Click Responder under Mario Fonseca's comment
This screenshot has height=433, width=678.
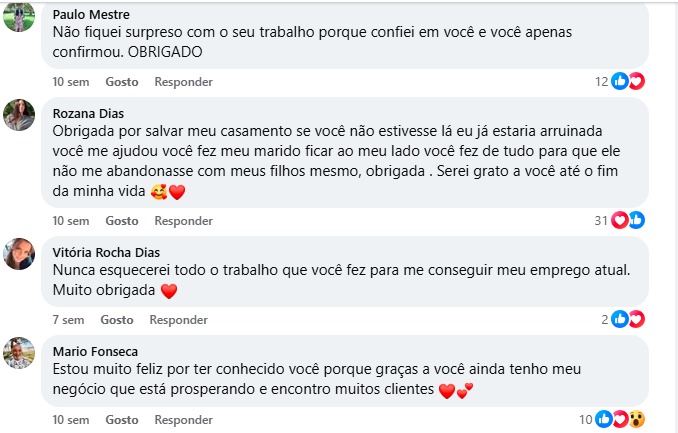tap(183, 420)
